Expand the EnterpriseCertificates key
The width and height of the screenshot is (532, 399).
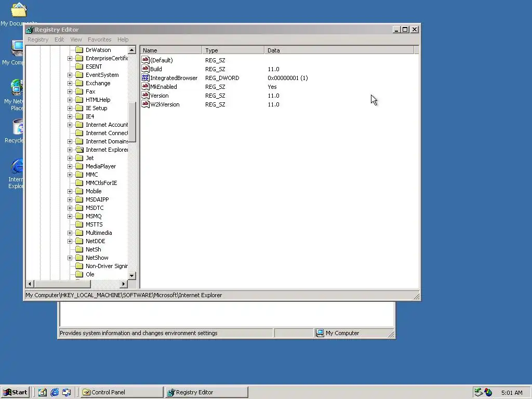coord(70,58)
